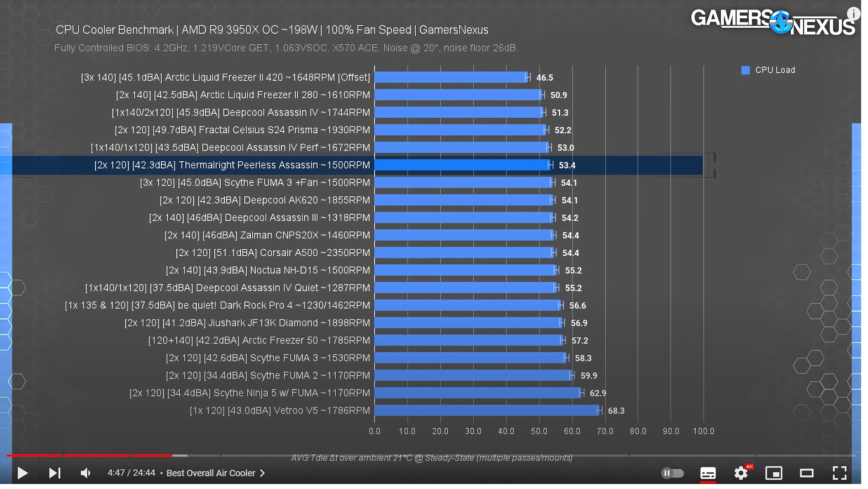Image resolution: width=868 pixels, height=489 pixels.
Task: Click the 59.9 value for Scythe FUMA 2
Action: point(589,376)
